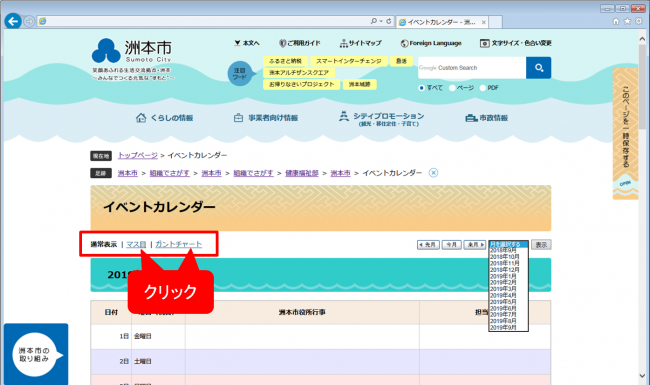Select the PDF search radio button
Viewport: 650px width, 385px height.
[483, 88]
